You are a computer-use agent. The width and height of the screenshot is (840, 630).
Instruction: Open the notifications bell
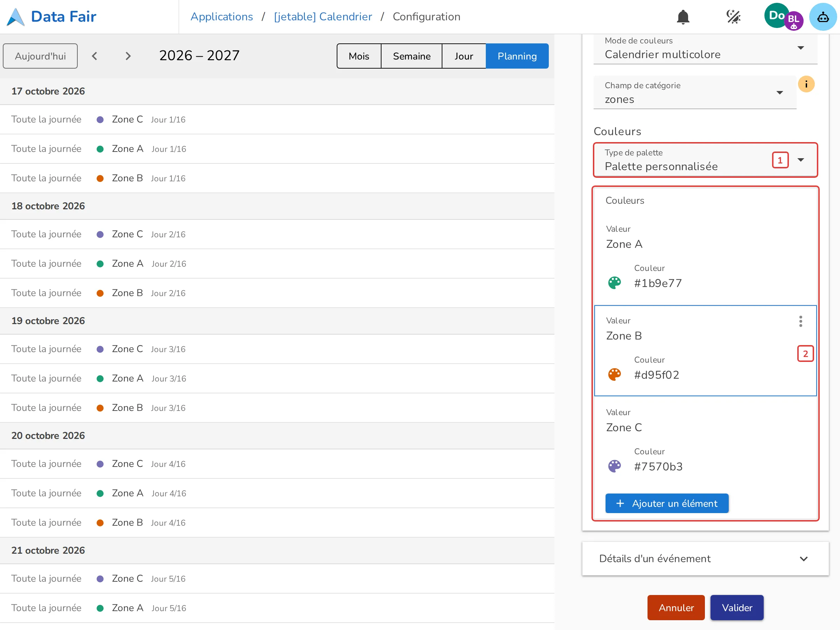click(683, 17)
